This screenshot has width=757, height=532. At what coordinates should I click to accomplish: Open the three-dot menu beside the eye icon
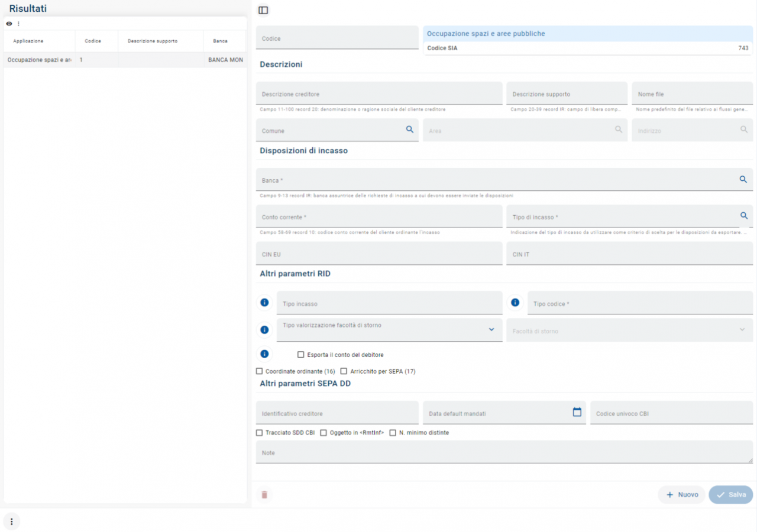pos(18,24)
